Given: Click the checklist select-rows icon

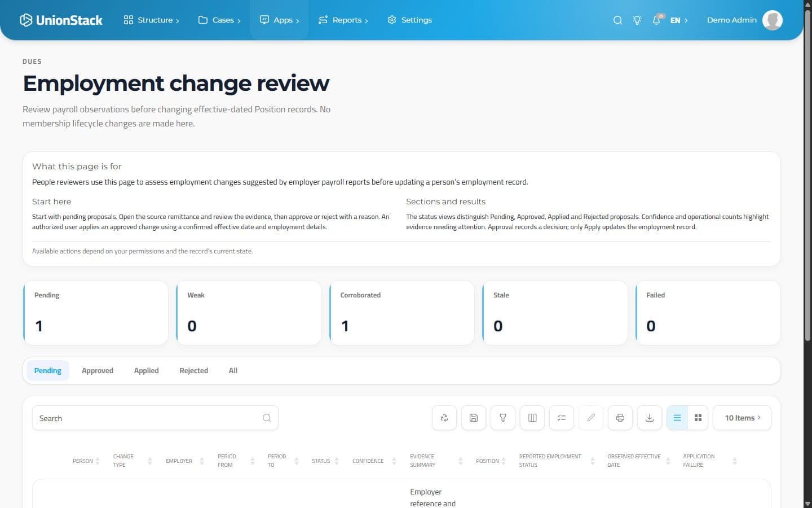Looking at the screenshot, I should pyautogui.click(x=562, y=418).
